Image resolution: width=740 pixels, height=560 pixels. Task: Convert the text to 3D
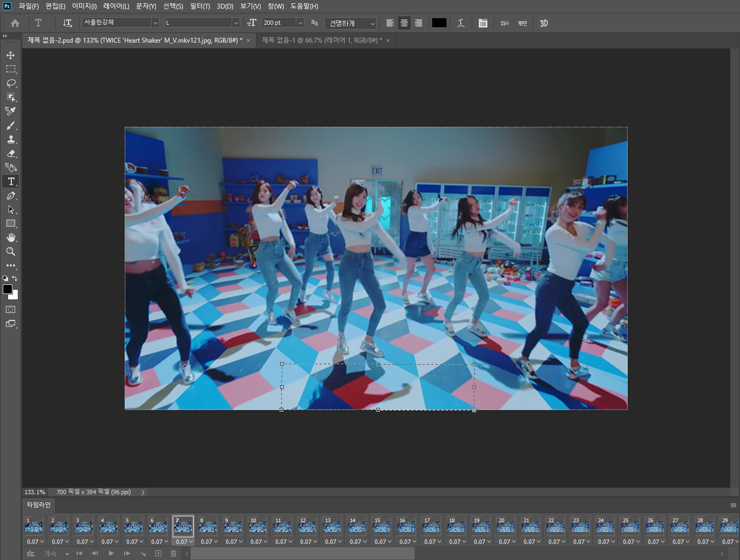click(544, 23)
